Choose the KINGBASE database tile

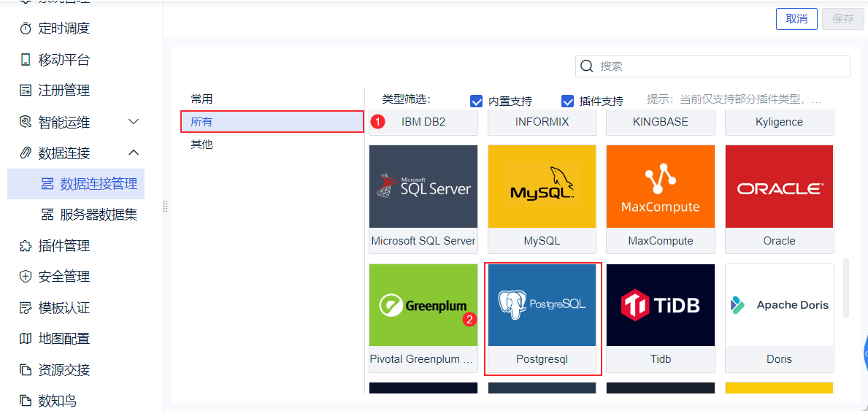[x=661, y=123]
